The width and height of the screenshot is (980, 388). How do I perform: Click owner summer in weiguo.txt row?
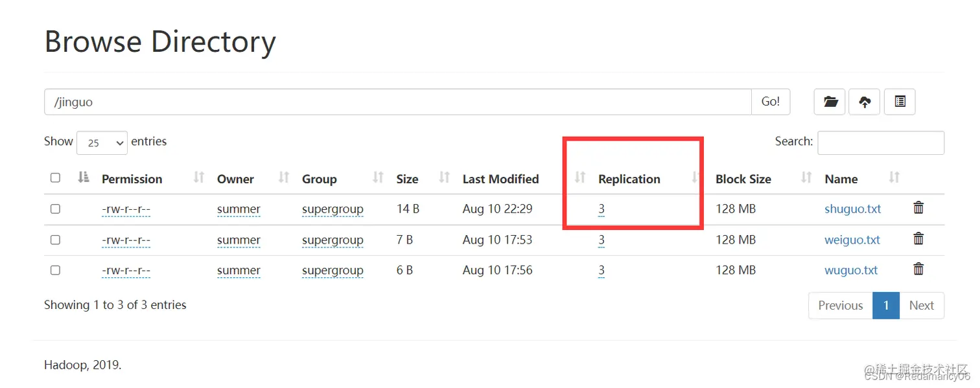(239, 240)
